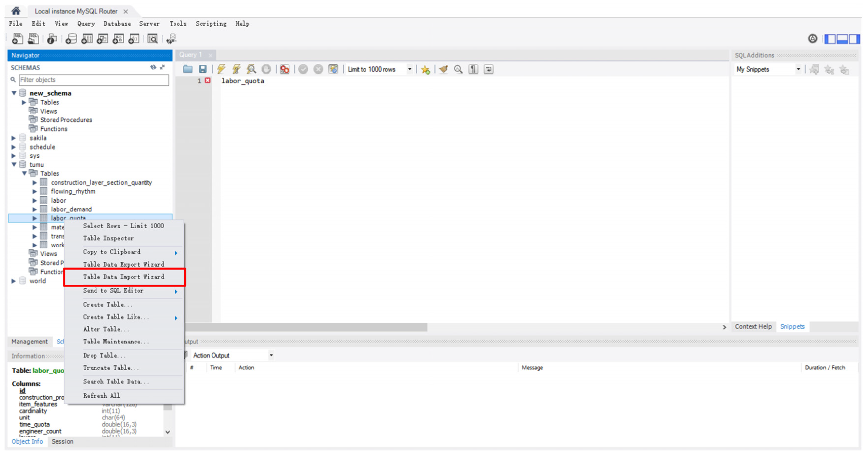Click the execute query lightning bolt icon
868x456 pixels.
point(221,69)
